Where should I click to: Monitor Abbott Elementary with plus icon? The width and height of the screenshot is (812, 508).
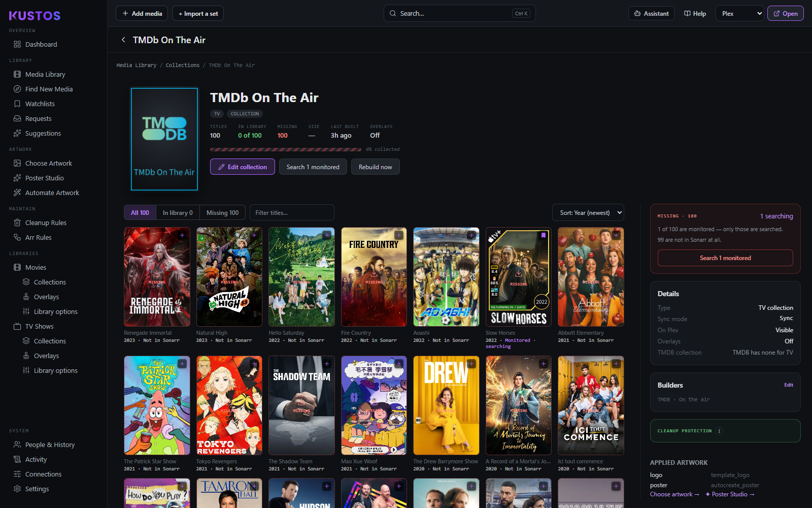616,235
